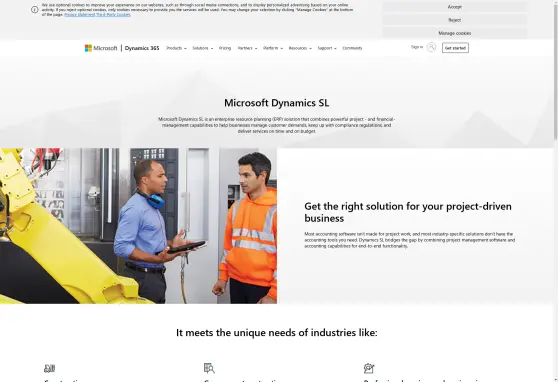The width and height of the screenshot is (558, 382).
Task: Go to Dynamics 365 home link
Action: (142, 48)
